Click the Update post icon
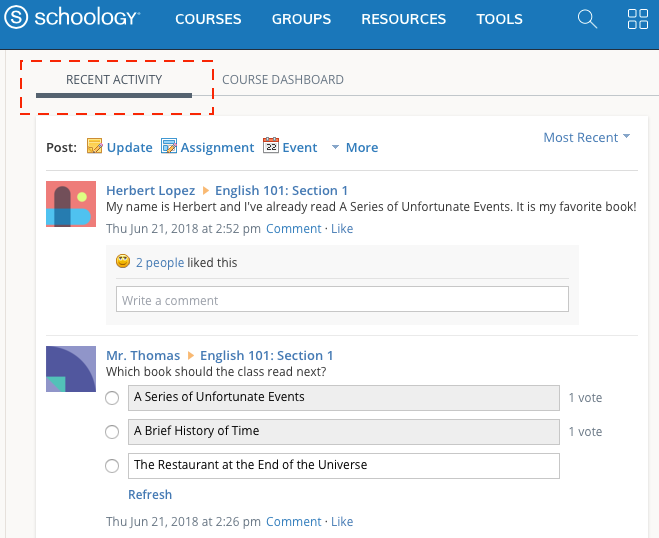The height and width of the screenshot is (538, 659). tap(95, 146)
